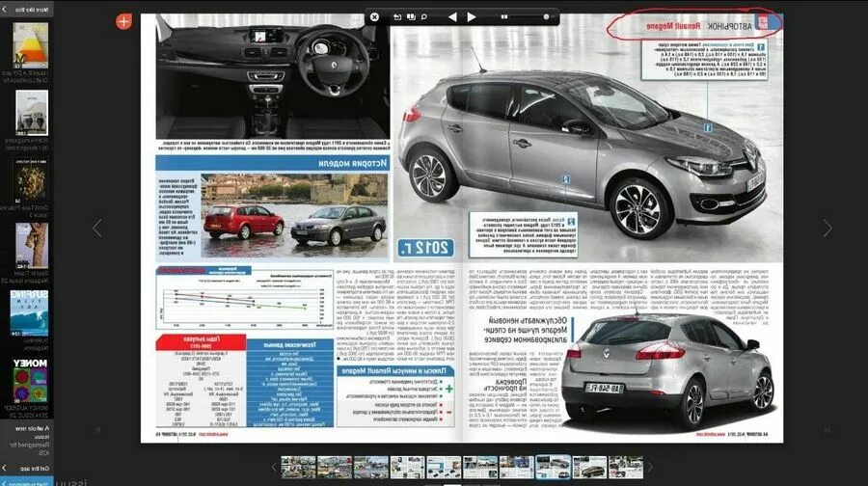Select the ninth page thumbnail in the strip

[589, 467]
